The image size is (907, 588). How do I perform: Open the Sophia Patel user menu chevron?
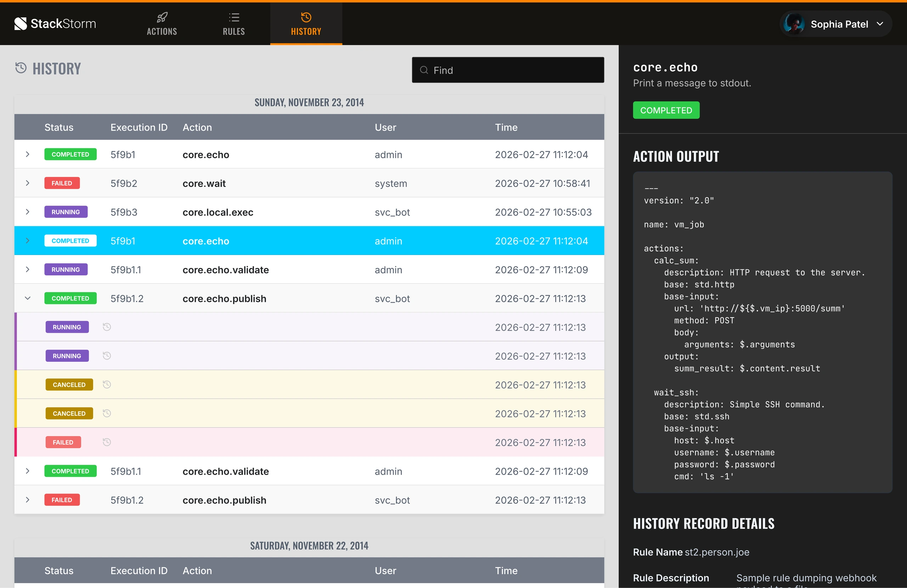point(880,24)
